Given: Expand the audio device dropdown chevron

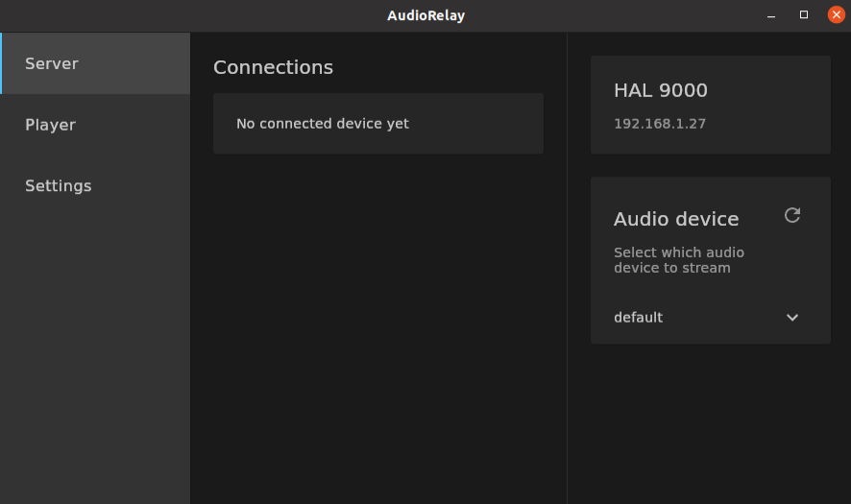Looking at the screenshot, I should tap(792, 318).
